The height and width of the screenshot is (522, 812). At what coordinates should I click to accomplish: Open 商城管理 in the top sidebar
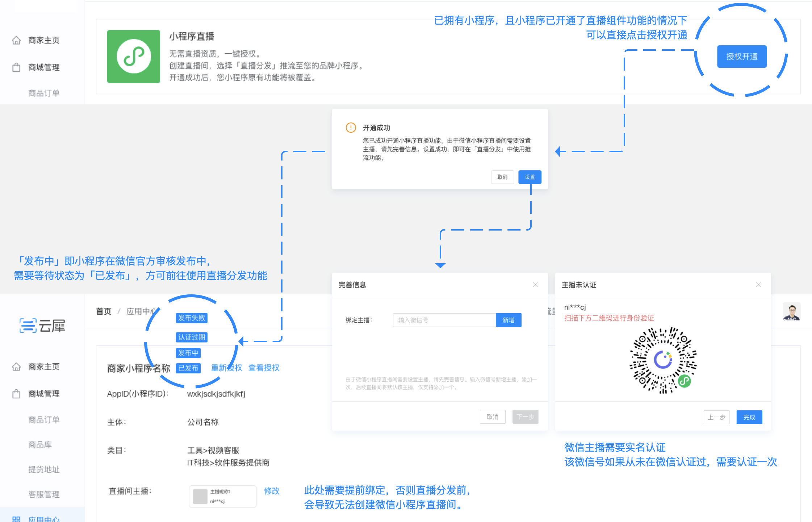(44, 67)
